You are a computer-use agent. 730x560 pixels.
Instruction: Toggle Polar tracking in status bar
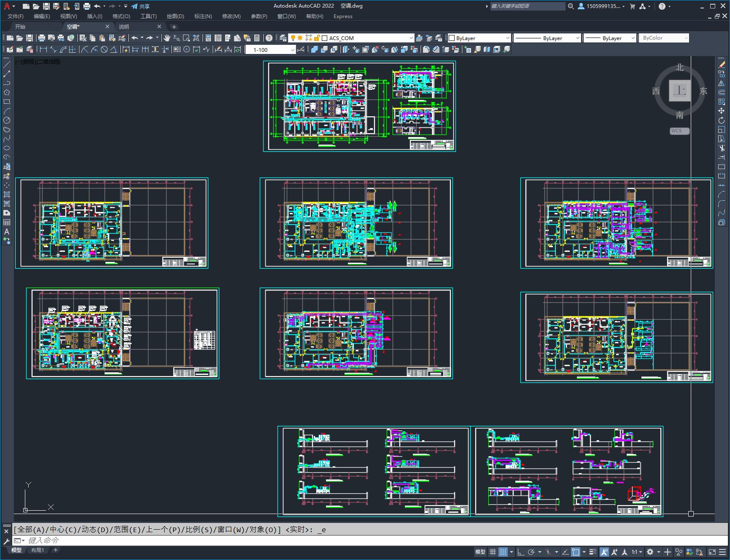531,552
